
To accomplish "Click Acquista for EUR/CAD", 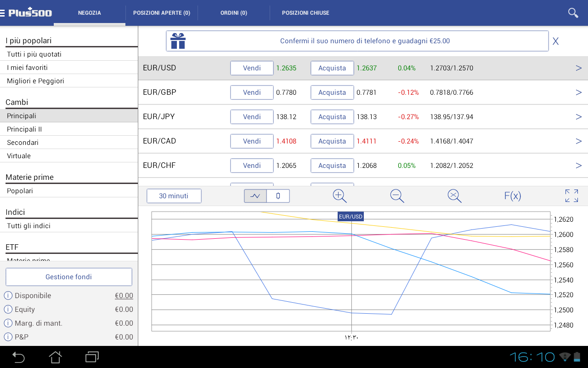I will (332, 141).
